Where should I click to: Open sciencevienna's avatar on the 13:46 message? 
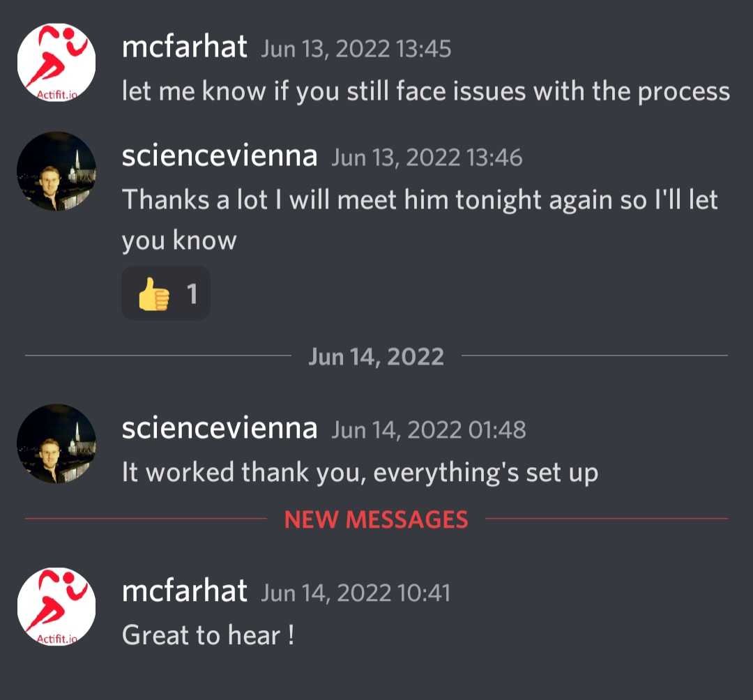click(x=56, y=171)
